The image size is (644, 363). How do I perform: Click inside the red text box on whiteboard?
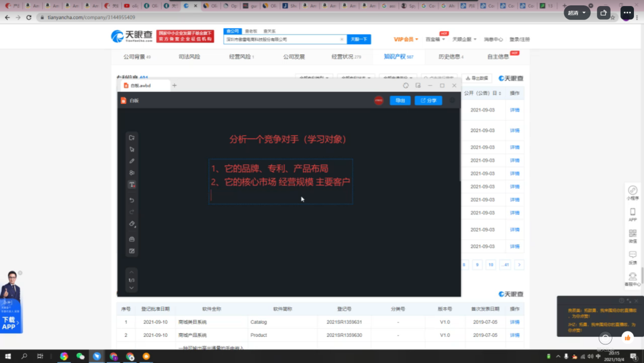280,181
